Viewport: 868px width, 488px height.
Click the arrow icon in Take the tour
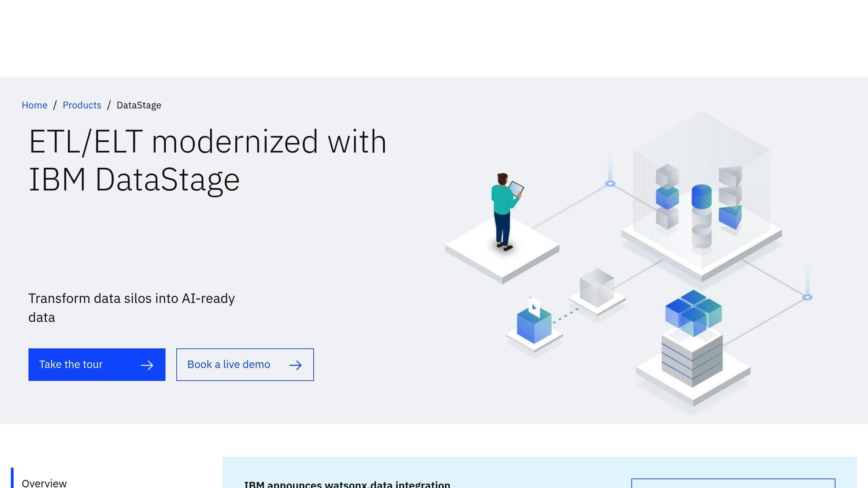coord(147,365)
